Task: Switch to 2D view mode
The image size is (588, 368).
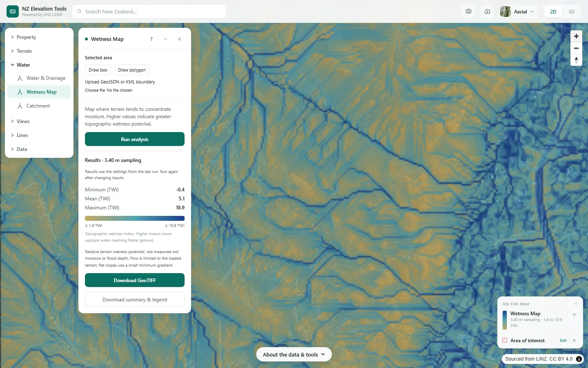Action: pos(553,11)
